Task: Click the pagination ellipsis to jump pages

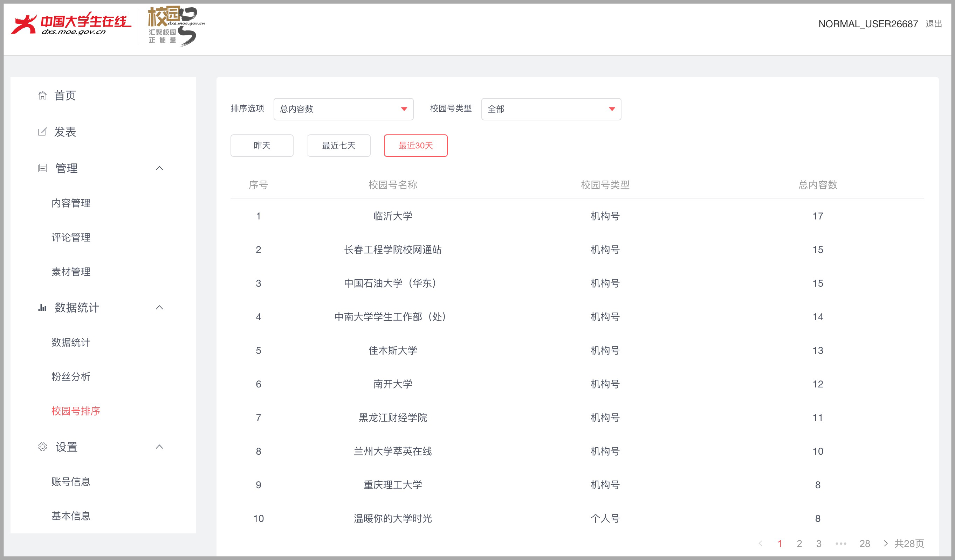Action: point(841,544)
